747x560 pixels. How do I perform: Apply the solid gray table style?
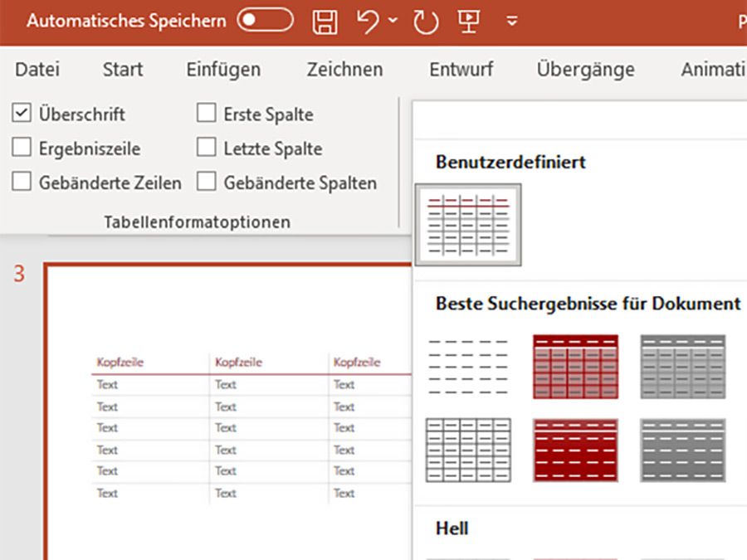(x=683, y=450)
